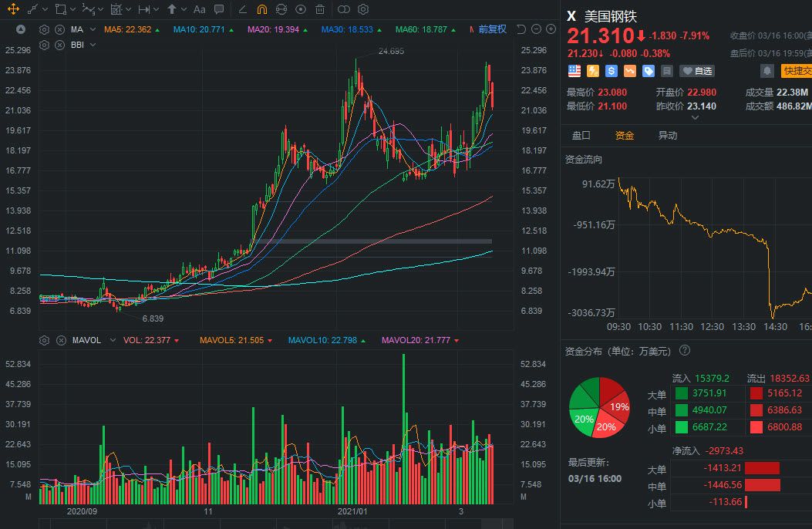Click the orange short-selling chart icon
Image resolution: width=812 pixels, height=529 pixels.
630,71
